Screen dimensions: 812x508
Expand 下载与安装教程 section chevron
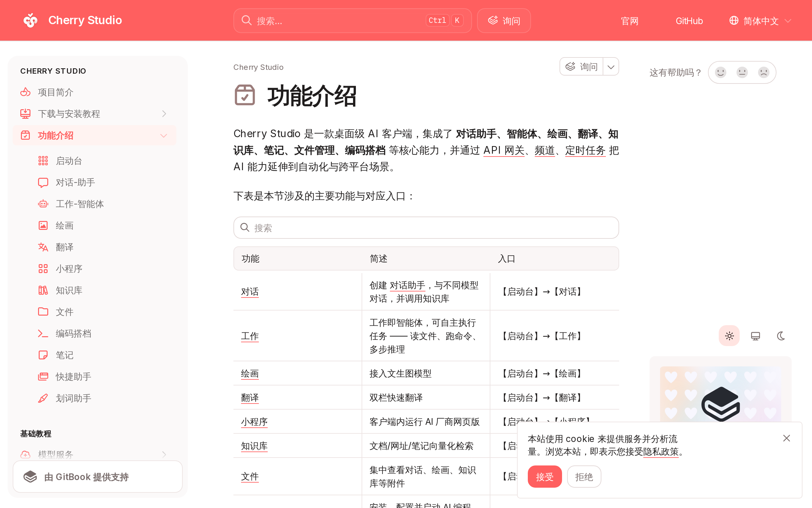(164, 114)
